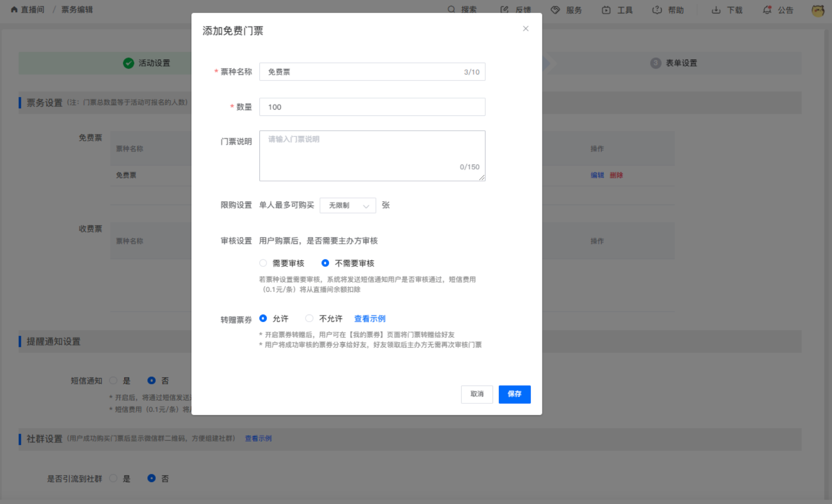The image size is (832, 504).
Task: Click the user avatar in top right
Action: (x=818, y=11)
